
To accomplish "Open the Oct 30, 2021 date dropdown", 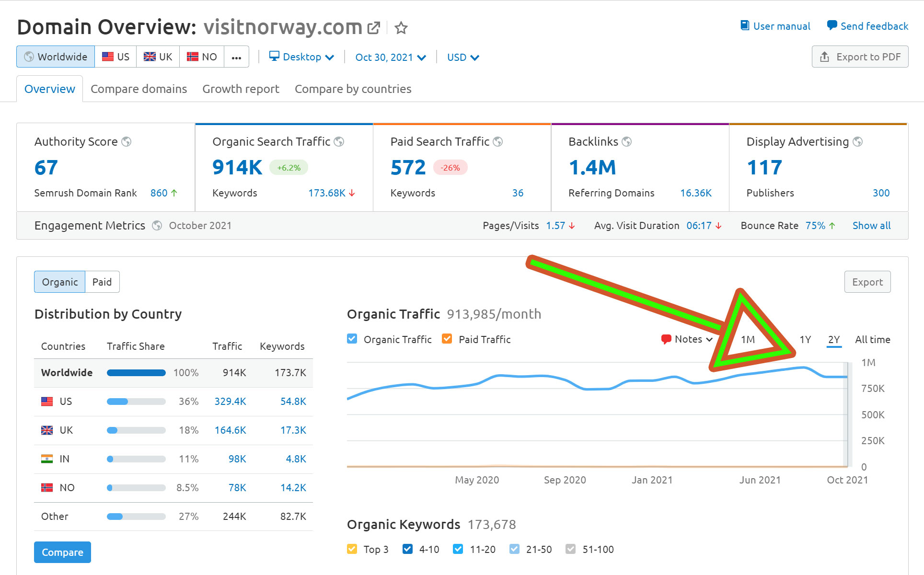I will (x=391, y=57).
